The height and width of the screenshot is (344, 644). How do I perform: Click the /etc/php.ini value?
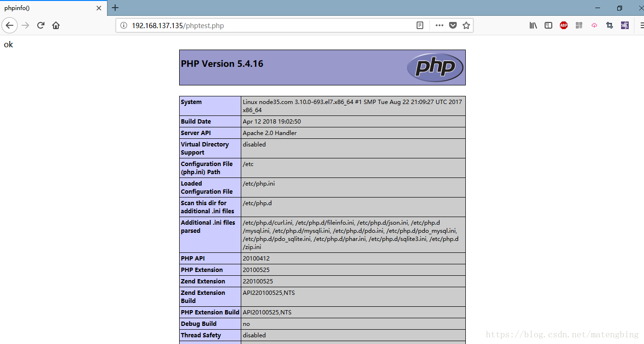259,184
